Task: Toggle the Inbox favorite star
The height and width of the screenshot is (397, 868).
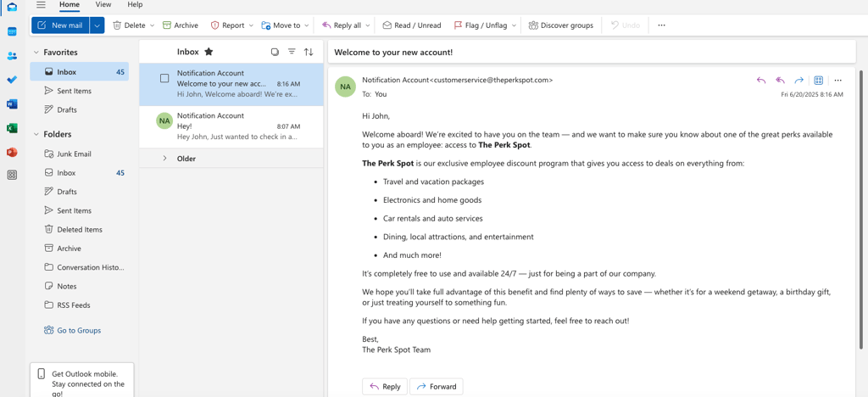Action: (209, 52)
